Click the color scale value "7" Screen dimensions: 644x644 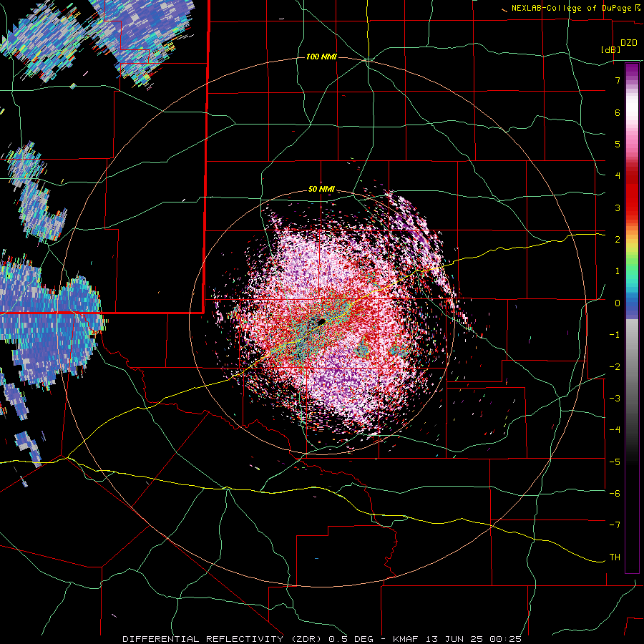coord(618,80)
